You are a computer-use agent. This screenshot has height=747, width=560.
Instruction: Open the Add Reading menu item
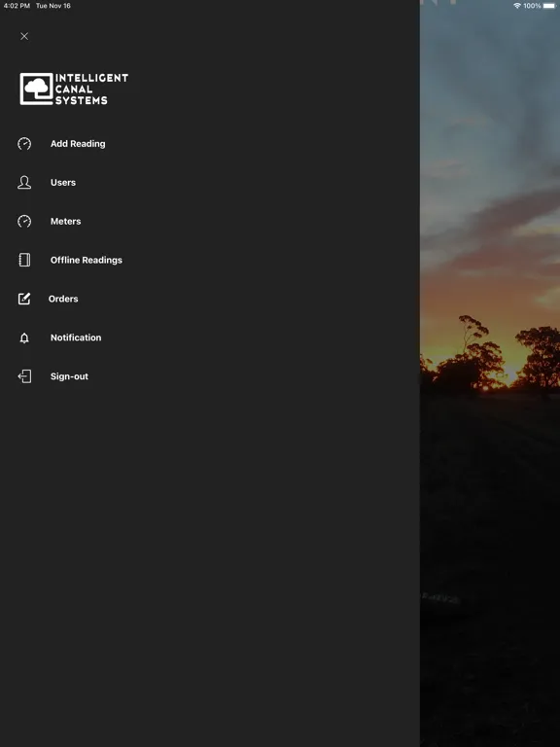(78, 143)
